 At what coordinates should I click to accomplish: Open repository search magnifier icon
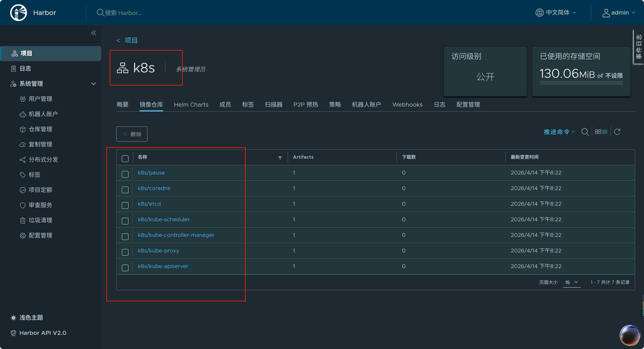tap(585, 132)
